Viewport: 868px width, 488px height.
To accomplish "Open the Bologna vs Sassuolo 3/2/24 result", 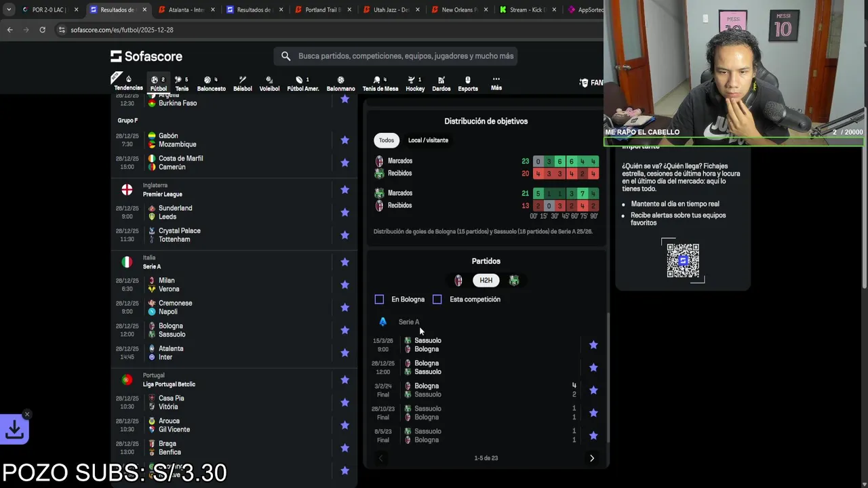I will [475, 390].
